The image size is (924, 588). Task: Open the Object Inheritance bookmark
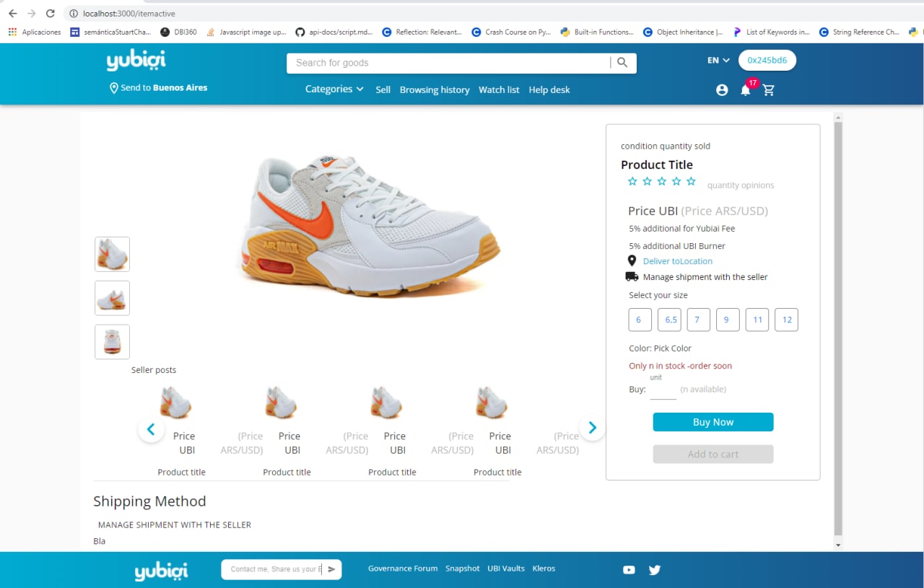683,32
